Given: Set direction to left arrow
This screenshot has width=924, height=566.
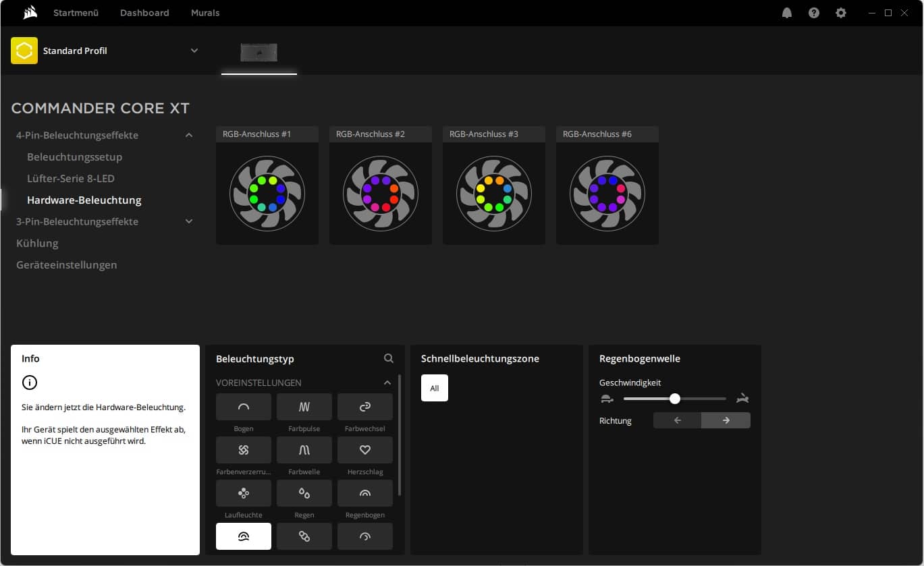Looking at the screenshot, I should (x=678, y=420).
